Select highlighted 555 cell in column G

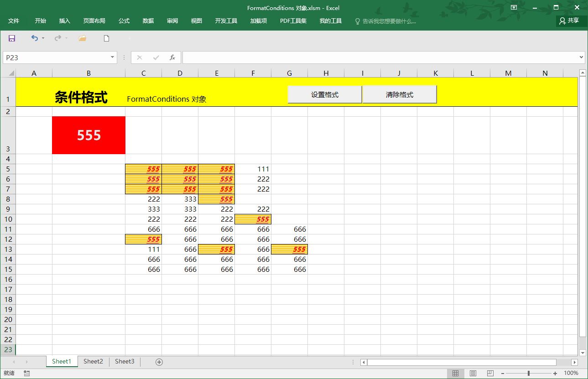pos(290,249)
